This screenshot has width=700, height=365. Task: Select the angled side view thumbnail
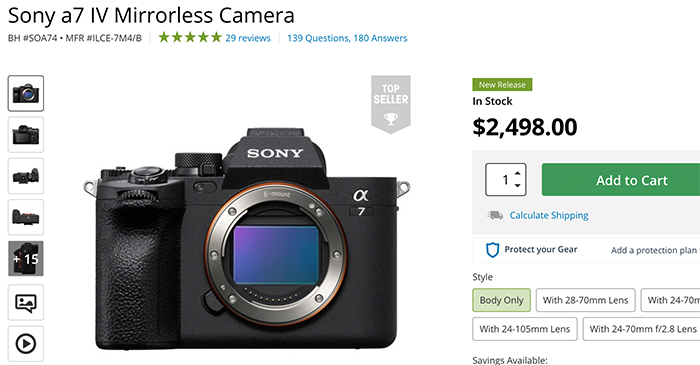coord(26,176)
